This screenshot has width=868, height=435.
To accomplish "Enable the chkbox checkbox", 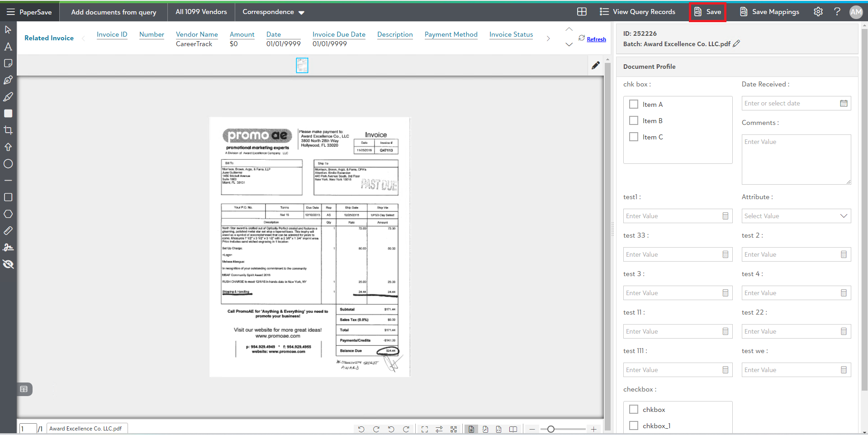I will coord(634,410).
